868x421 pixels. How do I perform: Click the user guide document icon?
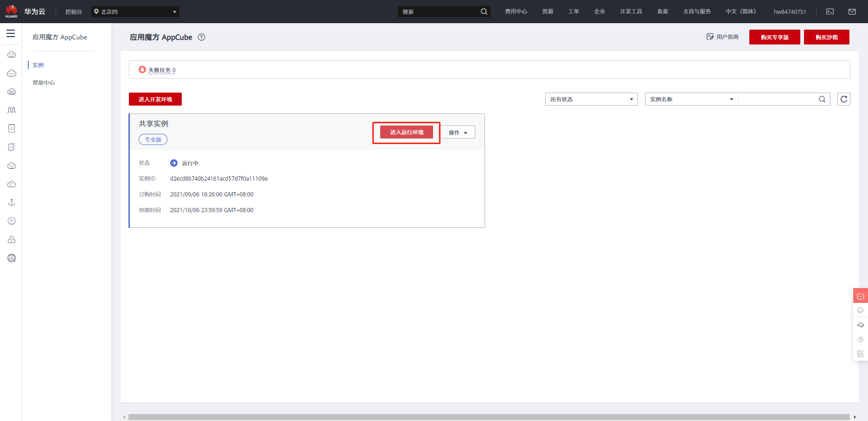click(710, 37)
